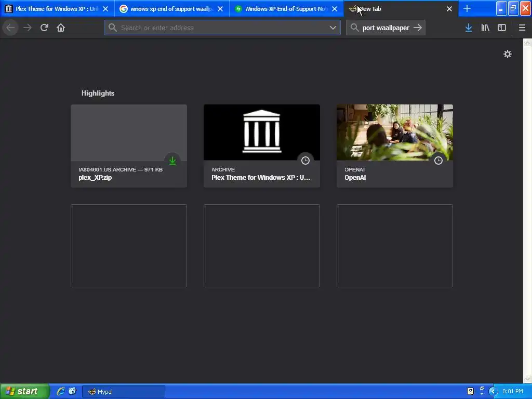
Task: Close the New Tab tab
Action: coord(449,9)
